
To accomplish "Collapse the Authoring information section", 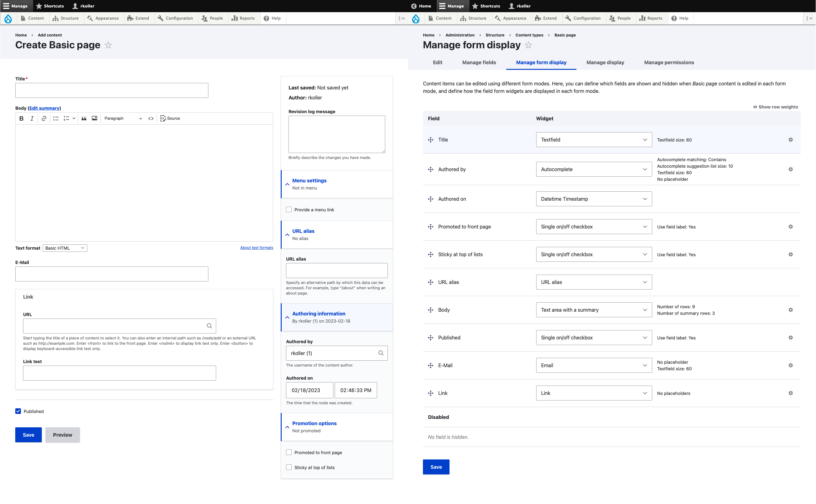I will (x=287, y=317).
